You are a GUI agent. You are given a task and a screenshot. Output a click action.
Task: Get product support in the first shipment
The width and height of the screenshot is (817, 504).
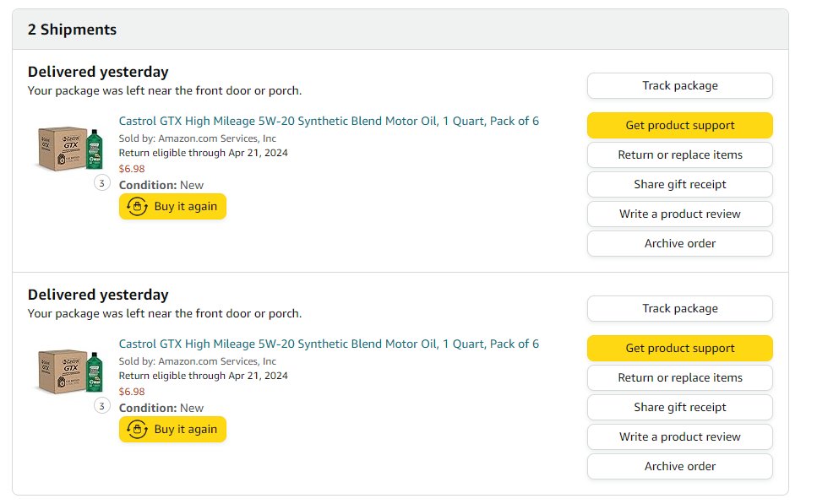coord(679,126)
